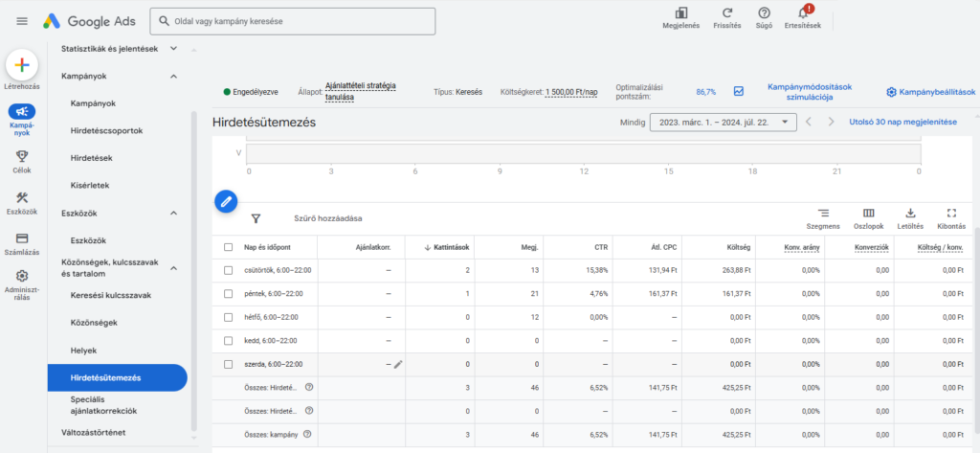This screenshot has height=453, width=980.
Task: Collapse the Kampányok sidebar section
Action: [173, 75]
